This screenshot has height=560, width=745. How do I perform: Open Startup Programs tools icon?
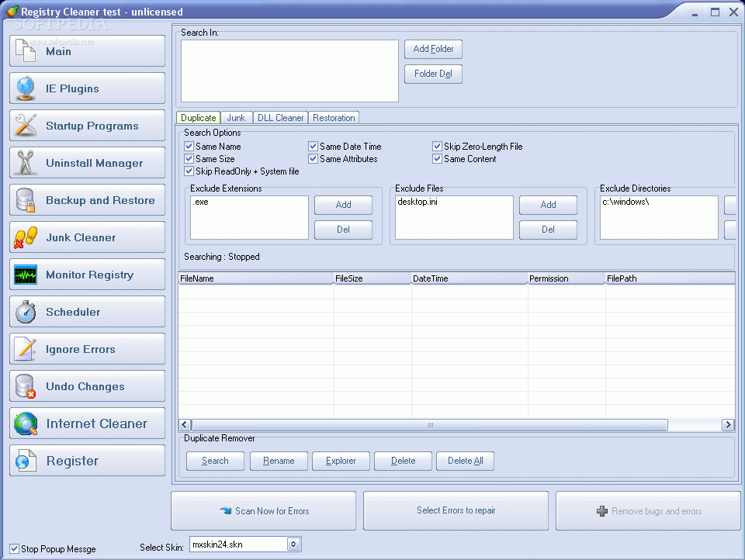pos(25,126)
